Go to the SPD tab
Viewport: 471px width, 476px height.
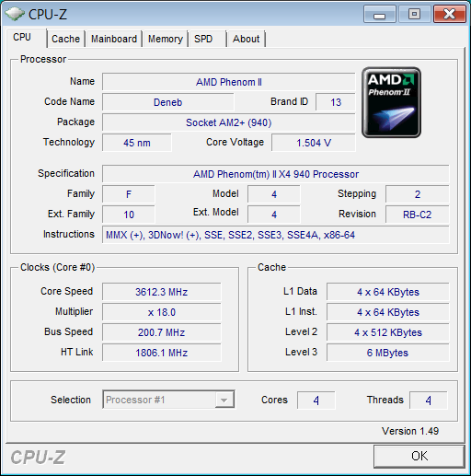coord(208,39)
